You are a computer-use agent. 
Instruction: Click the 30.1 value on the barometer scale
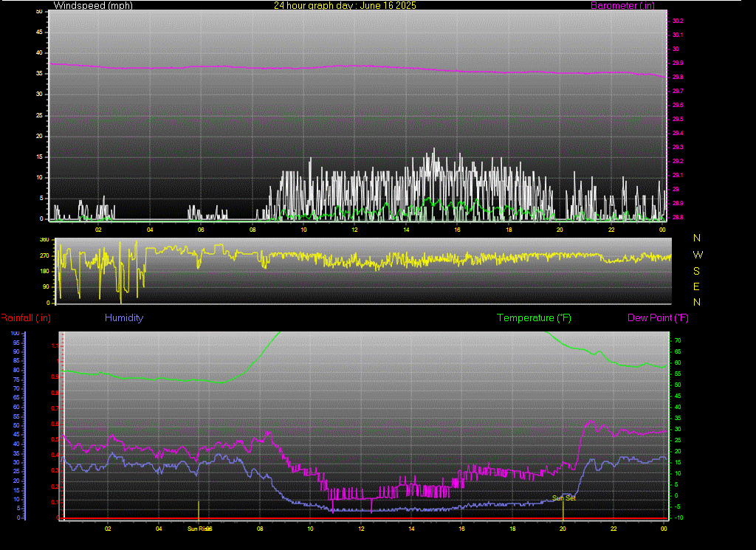pos(678,35)
